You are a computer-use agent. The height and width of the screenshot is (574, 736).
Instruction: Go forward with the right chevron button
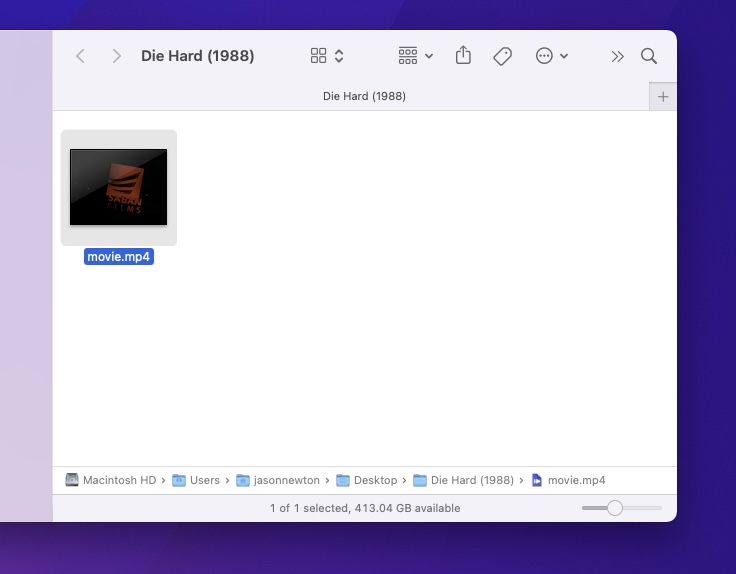pyautogui.click(x=116, y=56)
